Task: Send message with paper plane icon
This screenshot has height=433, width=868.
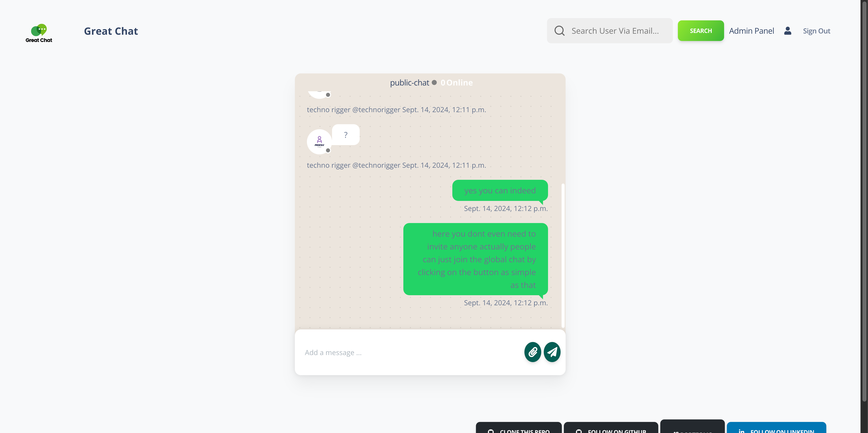Action: pyautogui.click(x=552, y=352)
